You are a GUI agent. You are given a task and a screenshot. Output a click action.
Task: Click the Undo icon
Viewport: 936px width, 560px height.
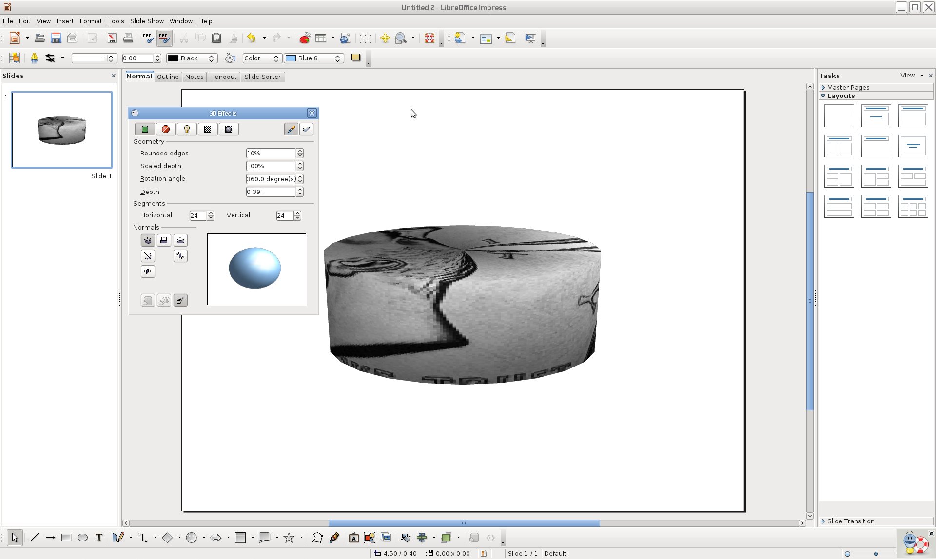coord(252,38)
